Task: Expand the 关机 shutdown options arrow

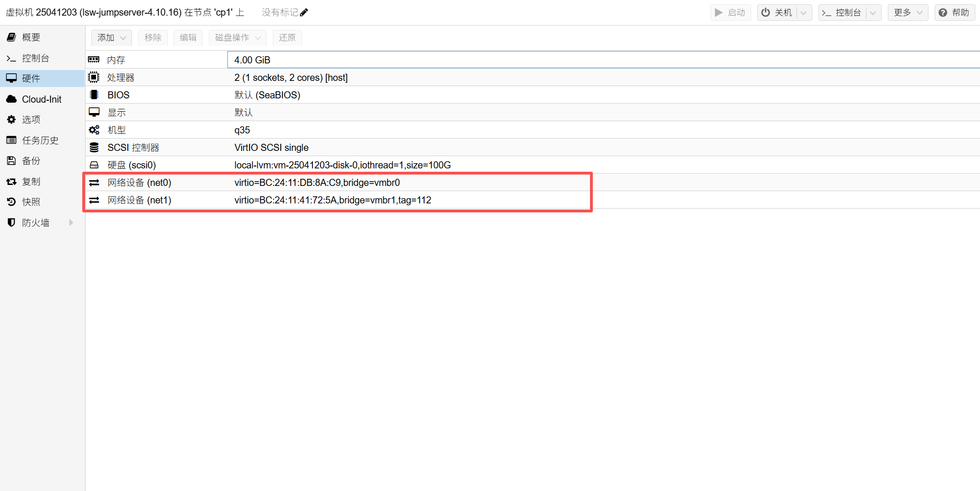Action: 804,13
